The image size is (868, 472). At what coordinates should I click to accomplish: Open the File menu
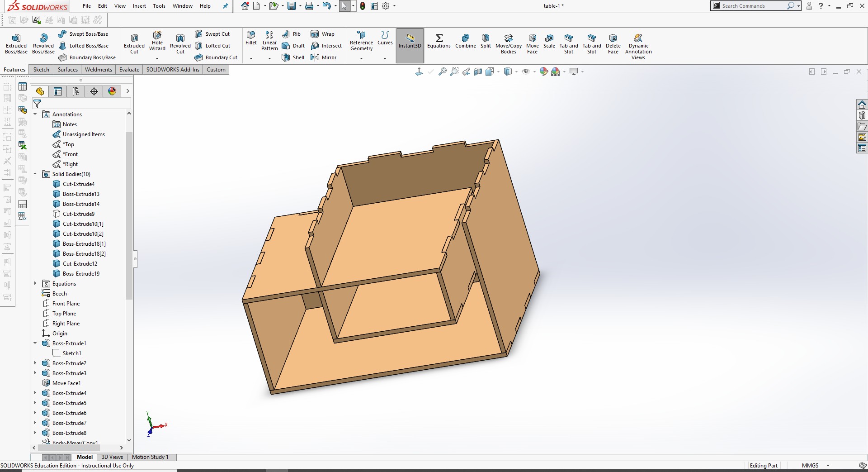[x=87, y=6]
